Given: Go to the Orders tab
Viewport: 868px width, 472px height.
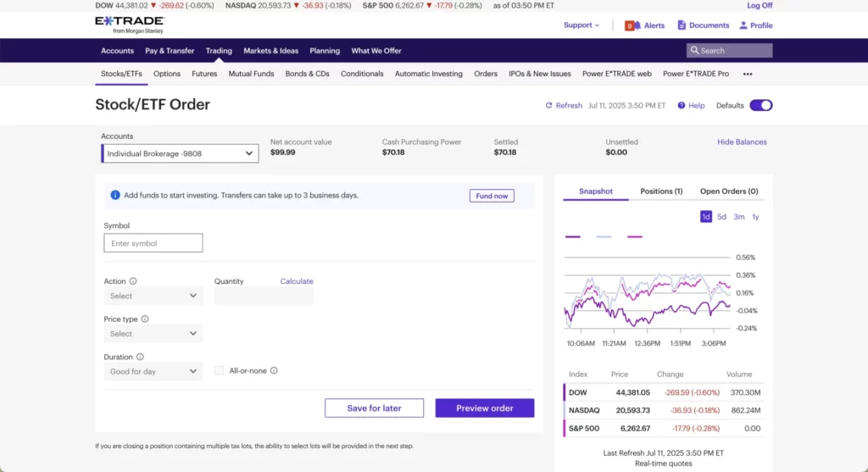Looking at the screenshot, I should [x=486, y=74].
